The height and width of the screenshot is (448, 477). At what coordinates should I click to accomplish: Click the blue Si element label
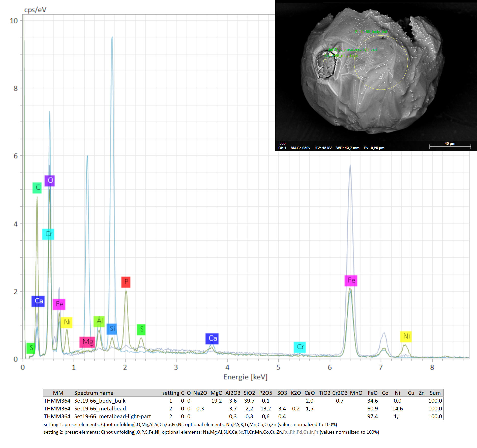click(112, 329)
